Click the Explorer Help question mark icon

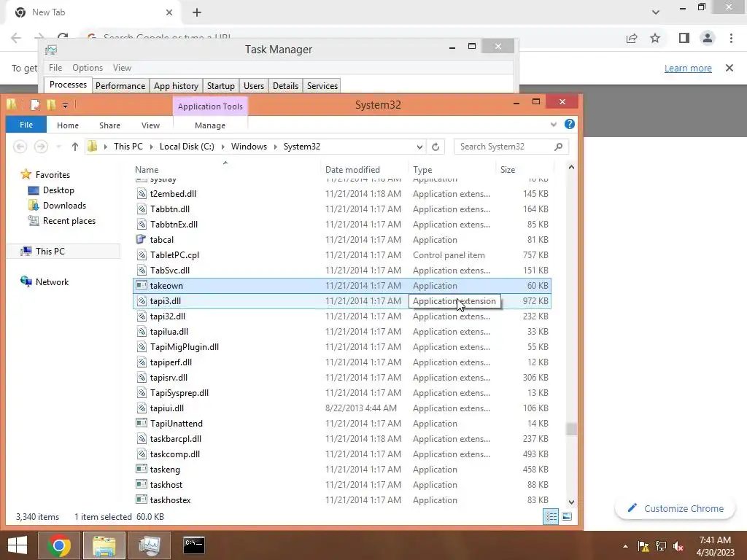[569, 124]
